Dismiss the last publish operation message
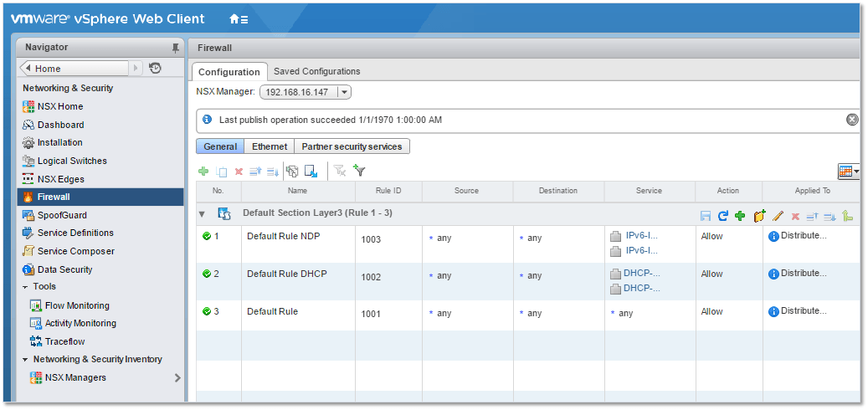 coord(852,120)
